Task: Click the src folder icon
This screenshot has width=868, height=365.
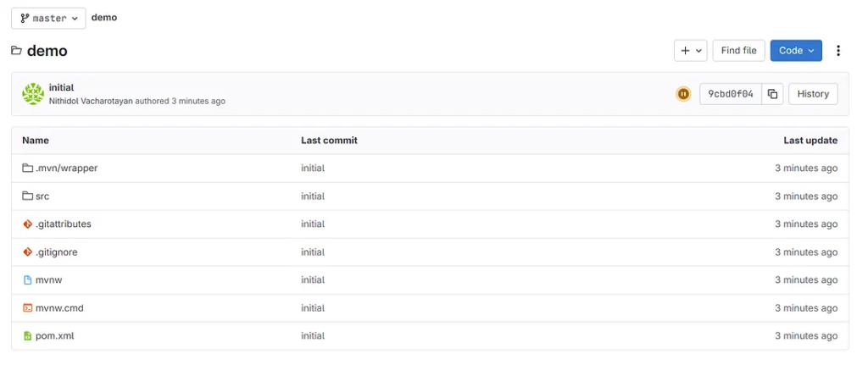Action: pos(28,196)
